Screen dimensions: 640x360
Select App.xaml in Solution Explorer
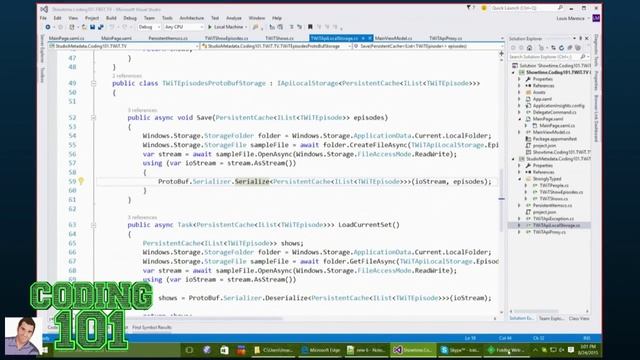click(x=542, y=99)
